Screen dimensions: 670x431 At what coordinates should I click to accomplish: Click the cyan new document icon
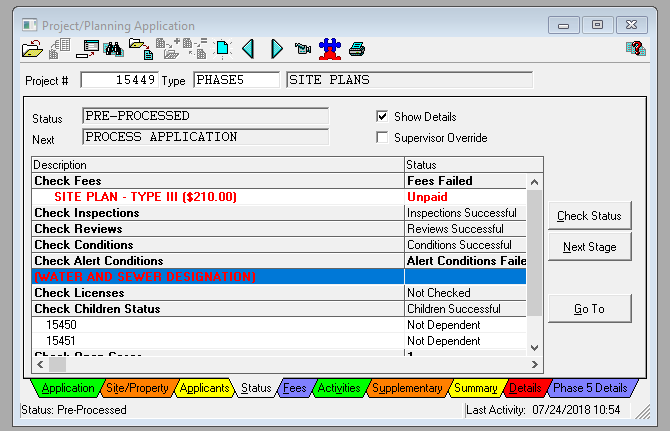222,49
